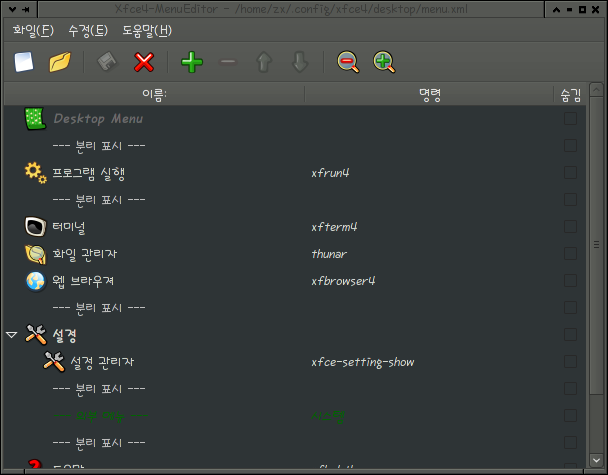608x475 pixels.
Task: Click the 이름: column header
Action: tap(154, 94)
